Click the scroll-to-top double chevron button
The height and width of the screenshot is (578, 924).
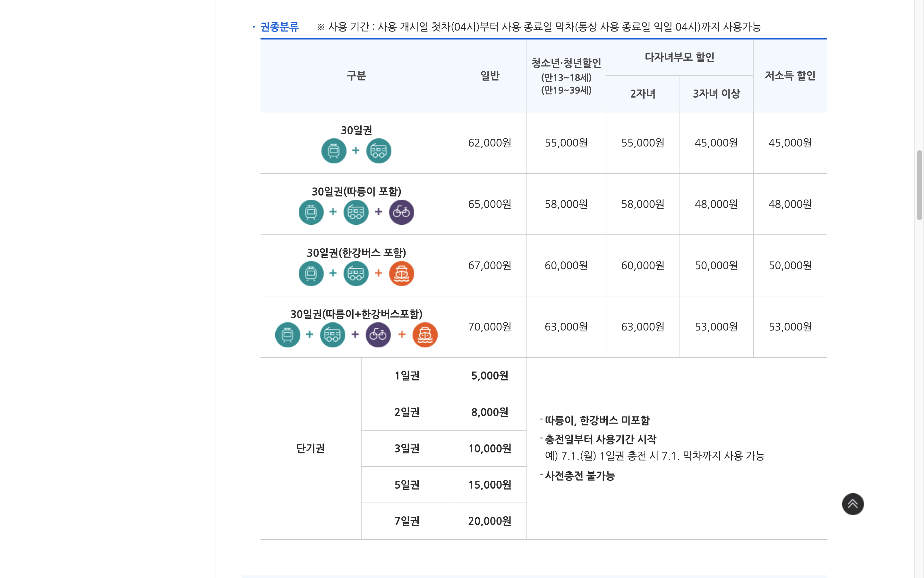852,504
